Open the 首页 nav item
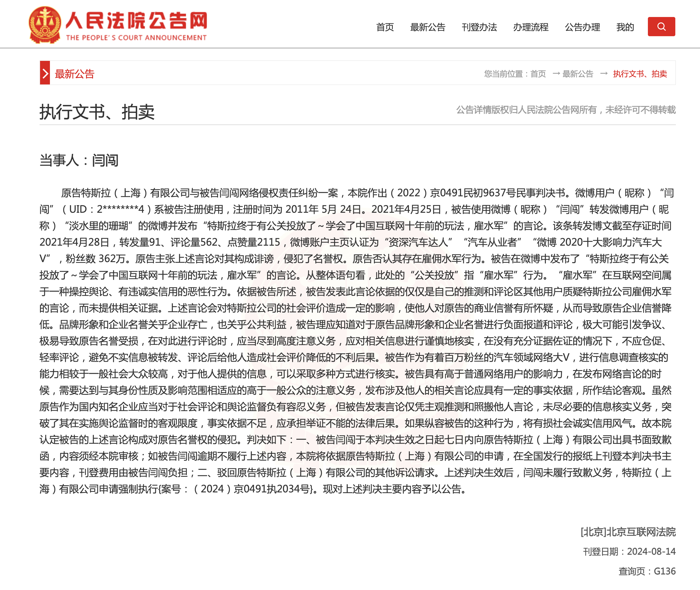 385,27
